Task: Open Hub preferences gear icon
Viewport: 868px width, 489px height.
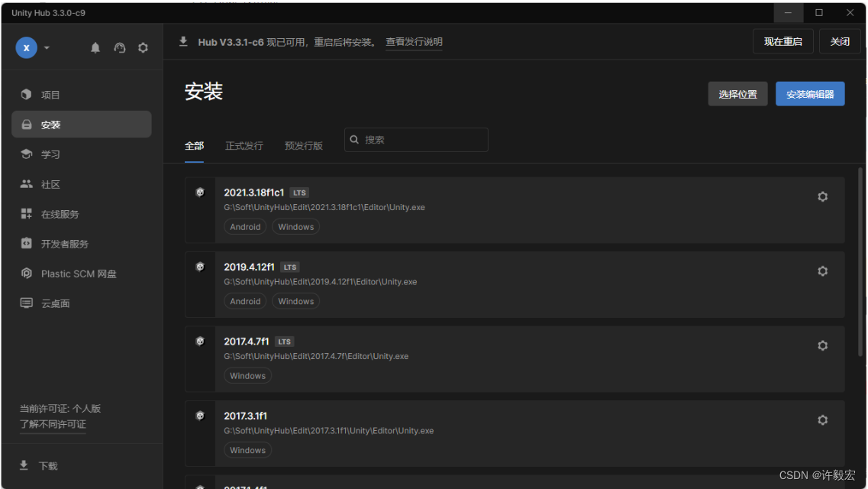Action: coord(143,47)
